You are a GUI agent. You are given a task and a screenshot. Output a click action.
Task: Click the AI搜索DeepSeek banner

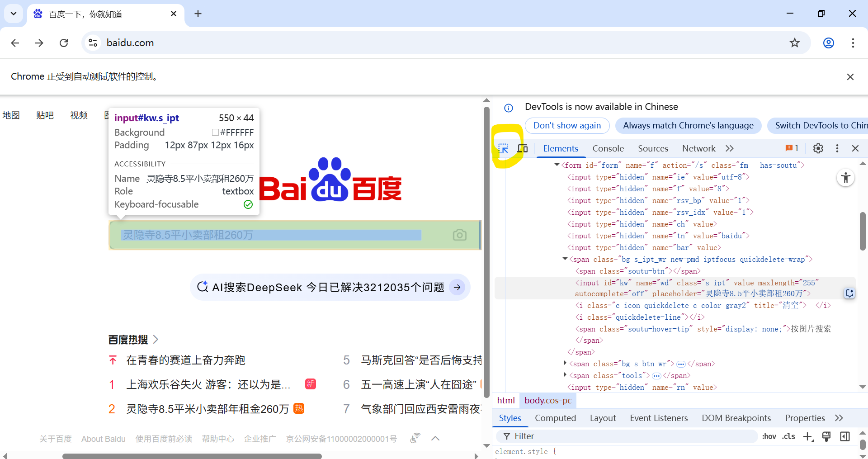(x=330, y=287)
